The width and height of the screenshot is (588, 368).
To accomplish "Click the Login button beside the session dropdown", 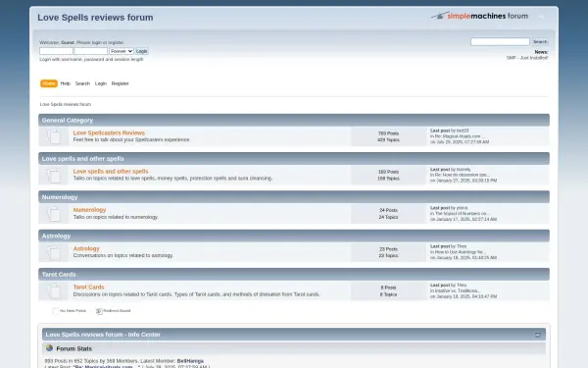I will [x=142, y=51].
